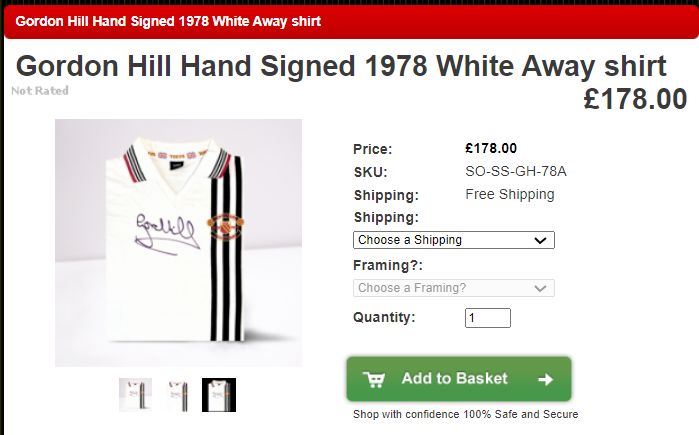
Task: Open the Choose a Framing? dropdown
Action: (454, 288)
